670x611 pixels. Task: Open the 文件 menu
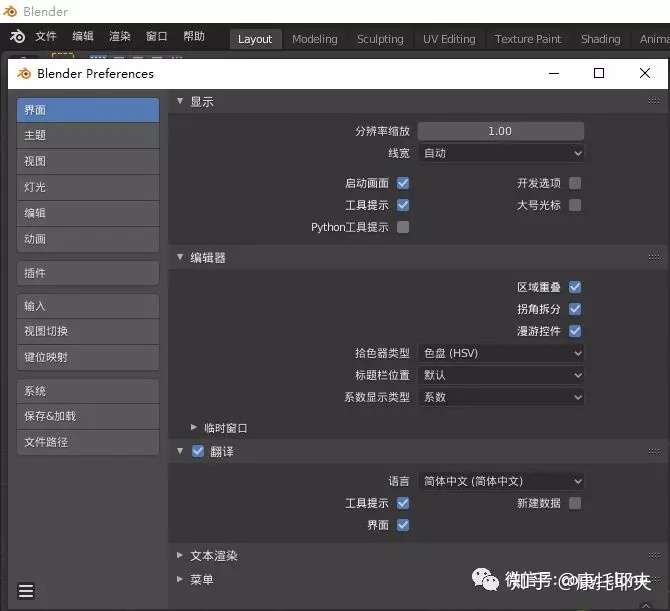click(x=45, y=36)
